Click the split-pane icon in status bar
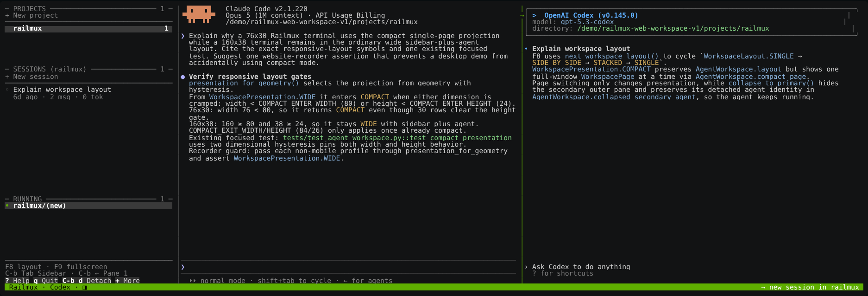The height and width of the screenshot is (296, 868). coord(85,288)
